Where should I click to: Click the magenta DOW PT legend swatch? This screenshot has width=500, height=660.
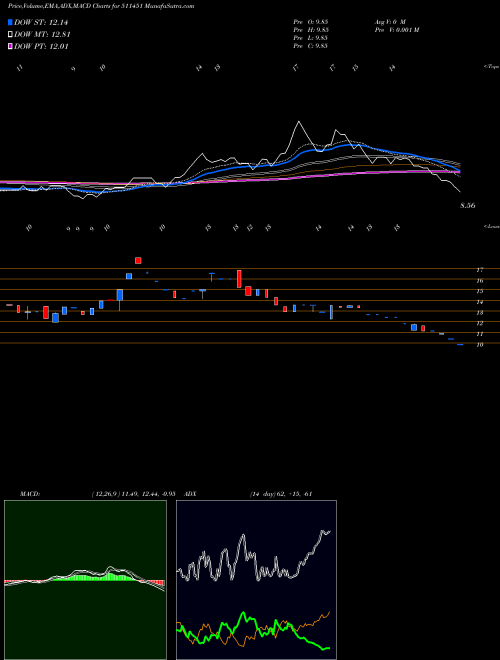coord(10,46)
